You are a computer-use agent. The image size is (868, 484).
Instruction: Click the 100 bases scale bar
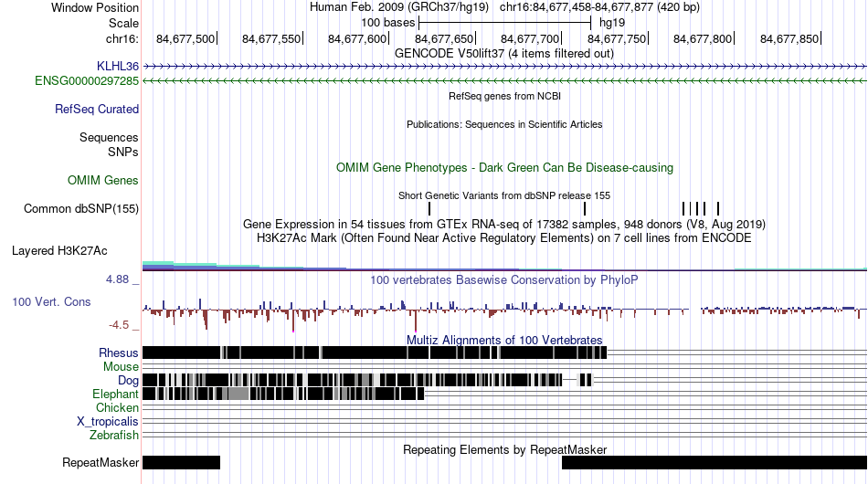(505, 23)
